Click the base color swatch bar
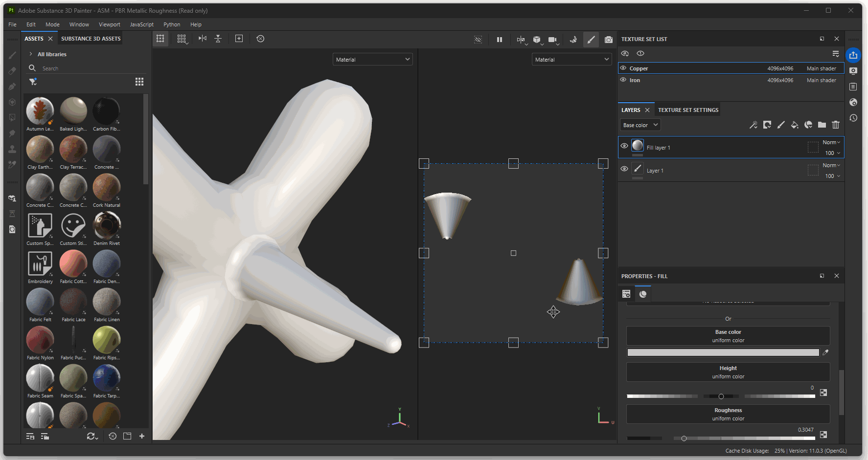Image resolution: width=868 pixels, height=460 pixels. pyautogui.click(x=723, y=352)
